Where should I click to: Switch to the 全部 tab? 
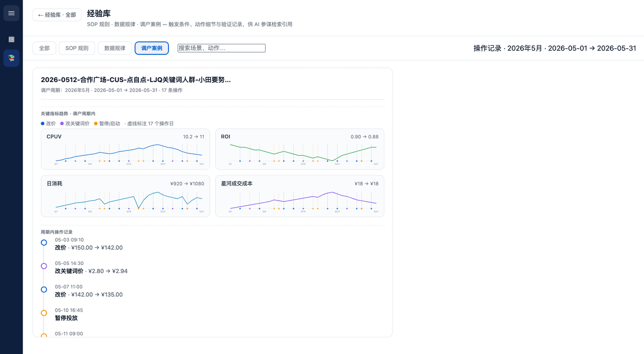click(x=44, y=48)
